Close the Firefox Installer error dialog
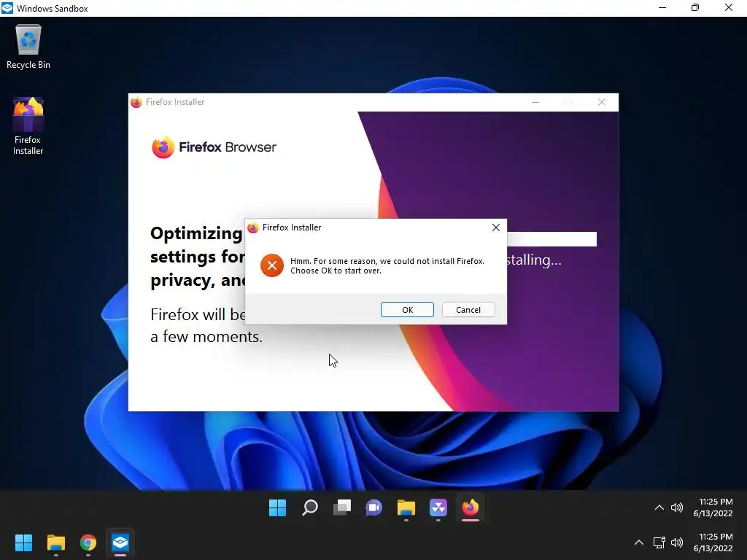This screenshot has height=560, width=747. 496,227
